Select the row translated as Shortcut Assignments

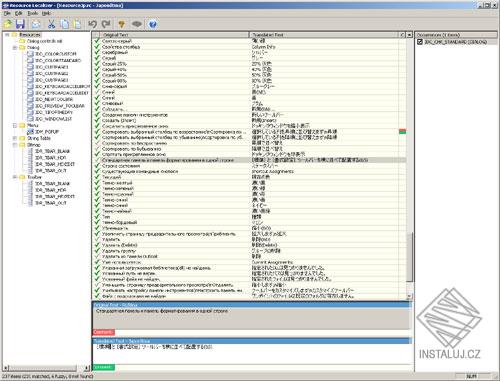249,171
